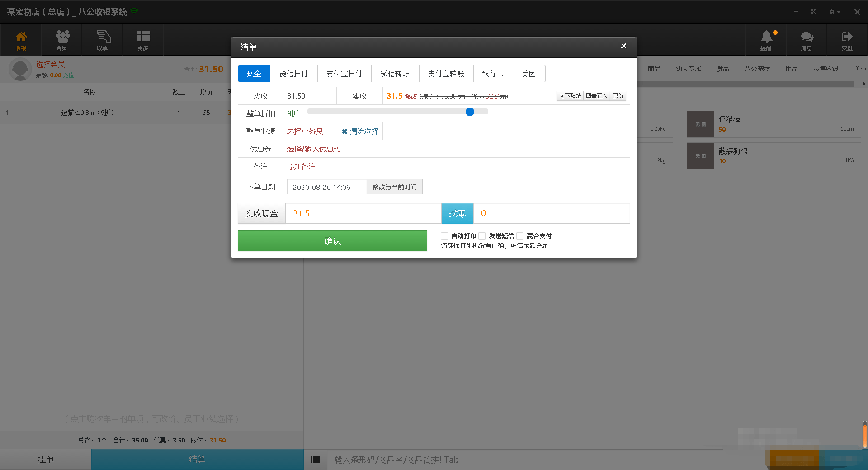
Task: Click the 结算 checkout button
Action: [197, 460]
